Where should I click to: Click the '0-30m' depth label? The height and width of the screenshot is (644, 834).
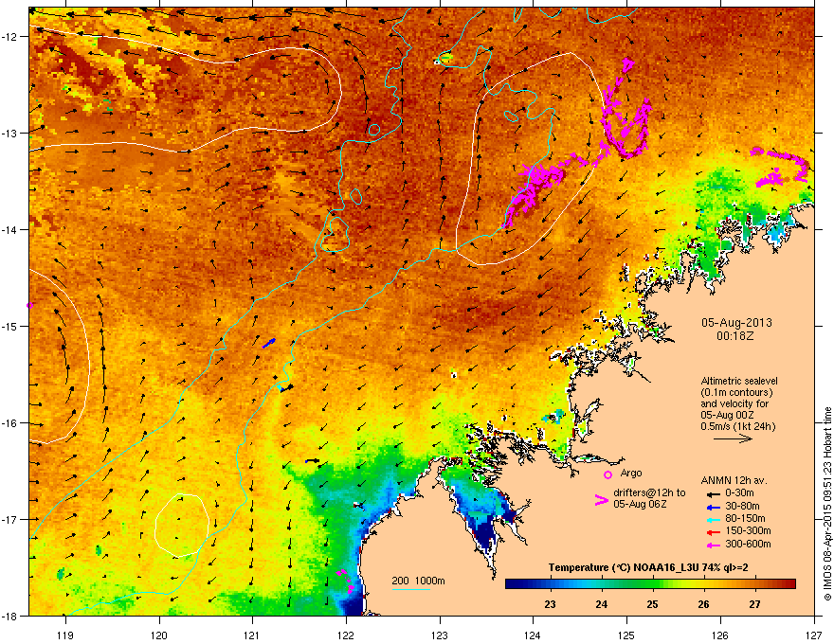tap(740, 493)
